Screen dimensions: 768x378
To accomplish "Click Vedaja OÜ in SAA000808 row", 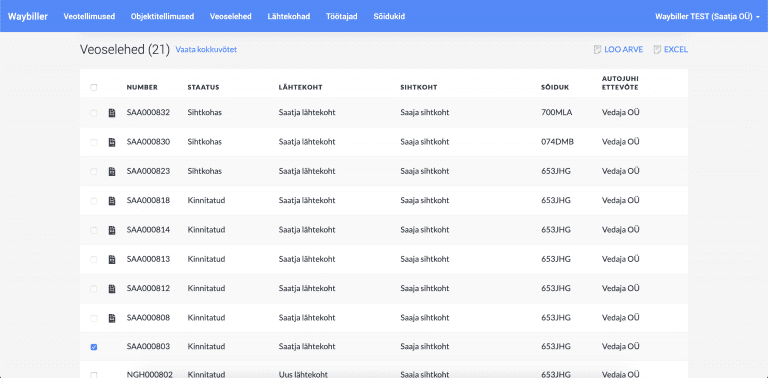I will click(621, 318).
